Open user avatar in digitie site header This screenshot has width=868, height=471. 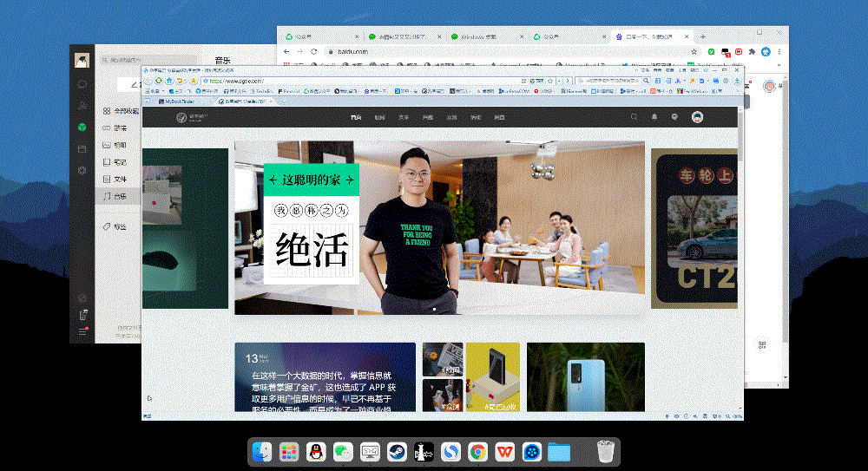[x=698, y=117]
